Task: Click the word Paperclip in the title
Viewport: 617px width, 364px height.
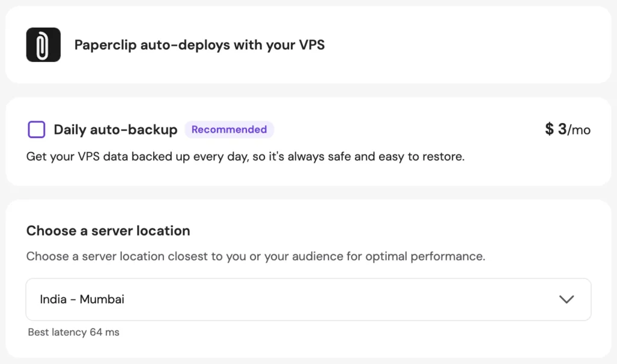Action: (x=105, y=45)
